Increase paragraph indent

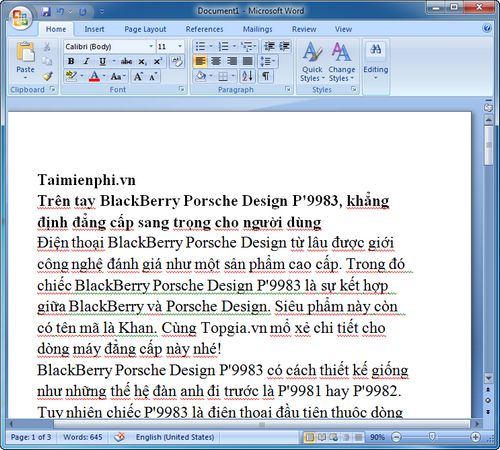pos(284,46)
